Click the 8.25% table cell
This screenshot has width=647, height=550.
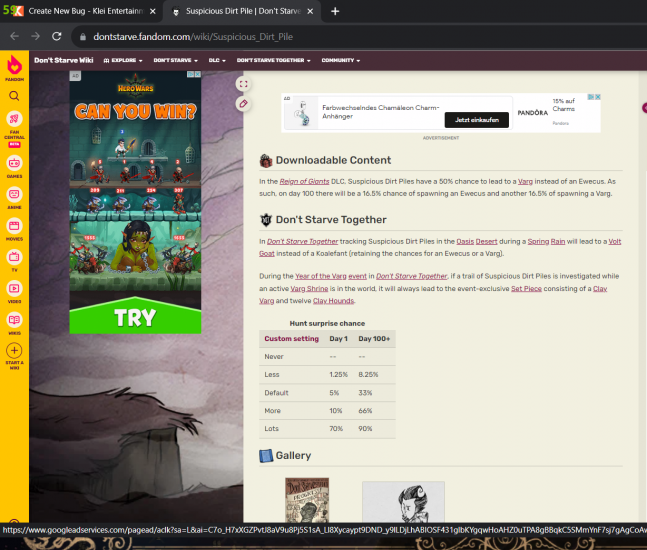pyautogui.click(x=368, y=375)
